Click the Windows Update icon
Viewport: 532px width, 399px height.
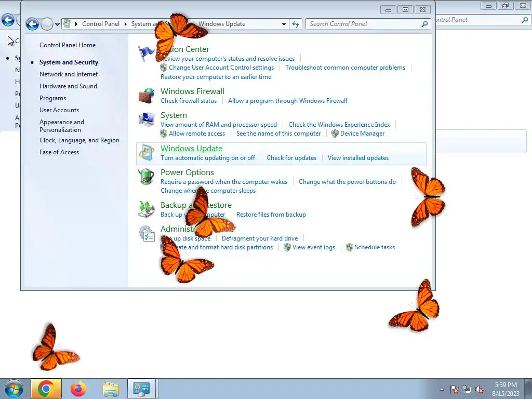pyautogui.click(x=146, y=153)
